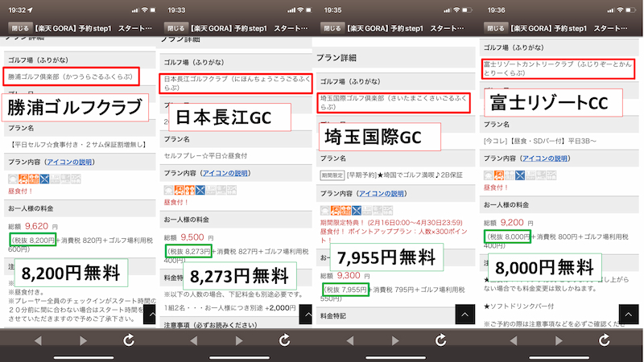Tap plan name 平日セルフ☆食事付き・２サム保証割増無し
644x362 pixels.
coord(77,145)
